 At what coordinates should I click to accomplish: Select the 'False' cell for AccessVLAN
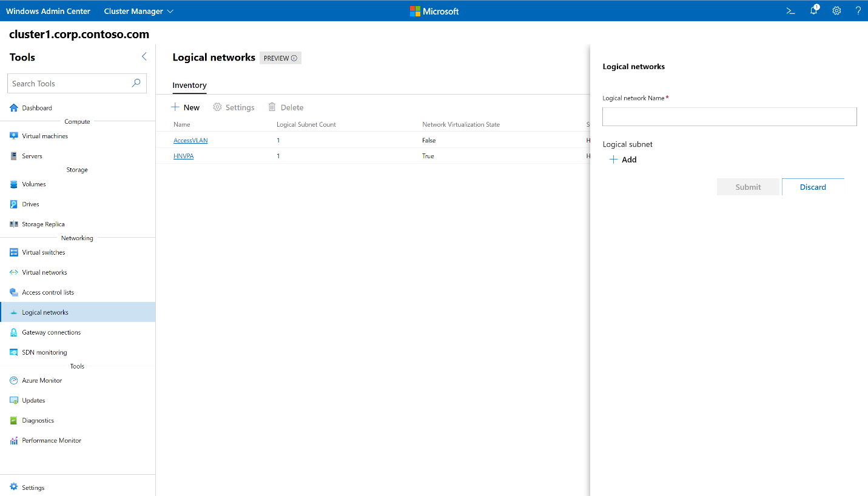click(429, 140)
